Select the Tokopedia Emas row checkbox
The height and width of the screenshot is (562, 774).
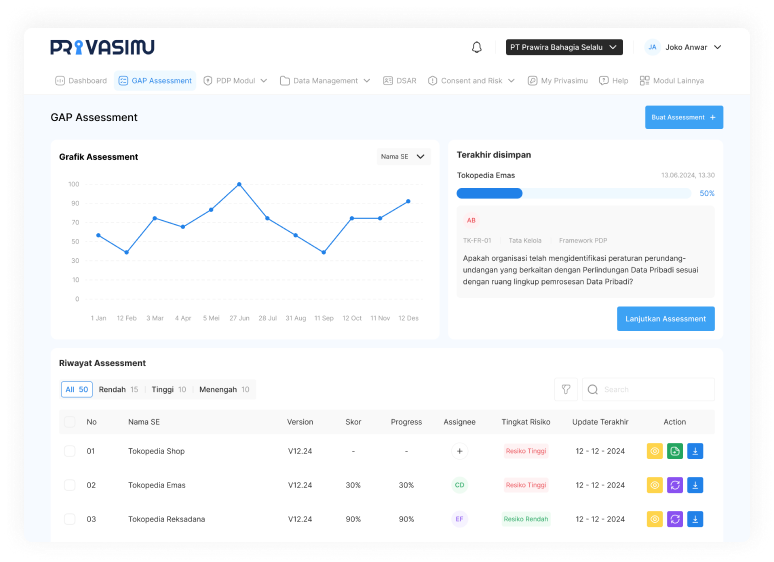tap(70, 485)
